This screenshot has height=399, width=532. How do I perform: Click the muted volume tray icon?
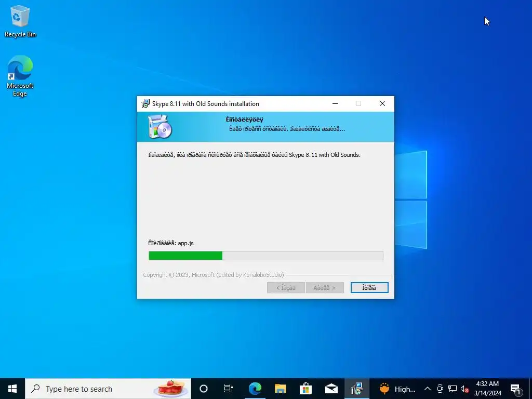[x=465, y=389]
